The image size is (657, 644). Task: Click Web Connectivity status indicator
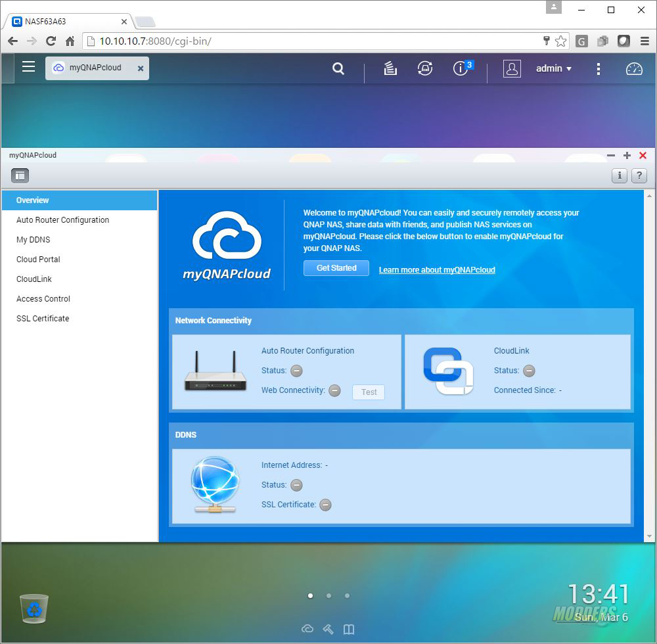pos(334,390)
